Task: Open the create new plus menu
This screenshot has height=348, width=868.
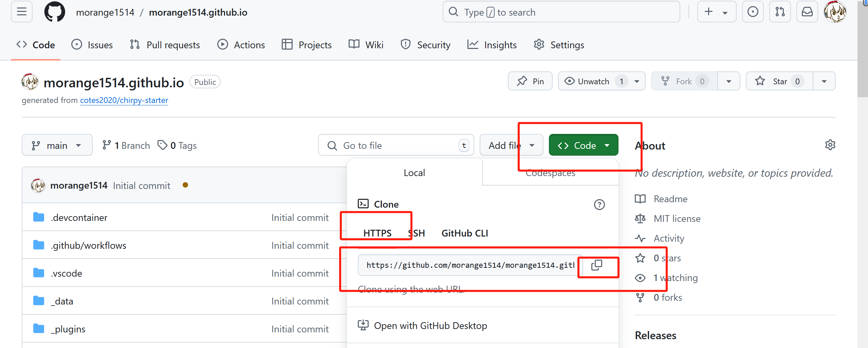Action: click(x=717, y=12)
